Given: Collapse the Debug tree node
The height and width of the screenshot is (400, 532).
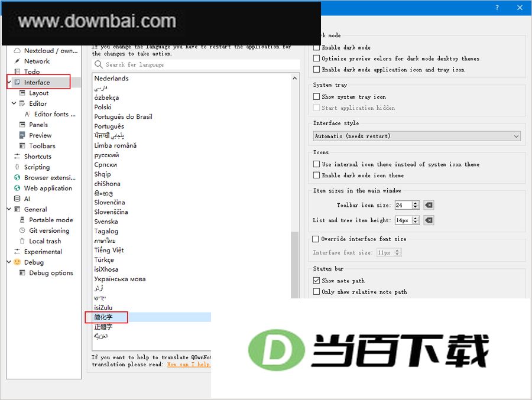Looking at the screenshot, I should point(9,262).
